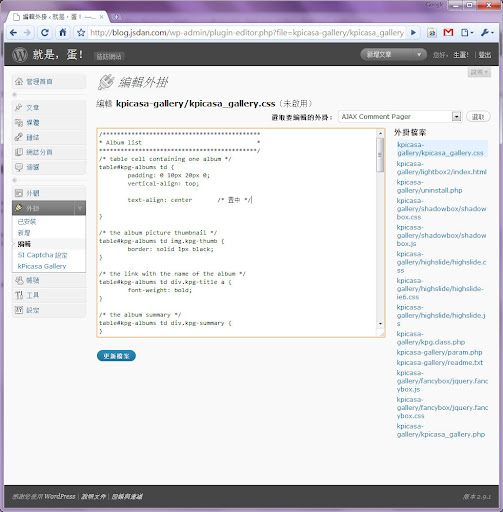Click the browser forward arrow
Image resolution: width=503 pixels, height=512 pixels.
[x=28, y=33]
